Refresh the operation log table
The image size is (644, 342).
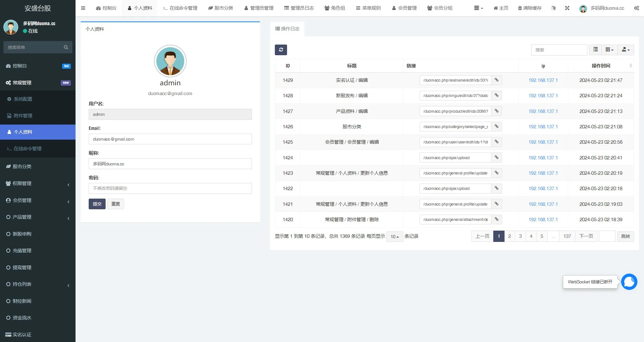[x=281, y=50]
